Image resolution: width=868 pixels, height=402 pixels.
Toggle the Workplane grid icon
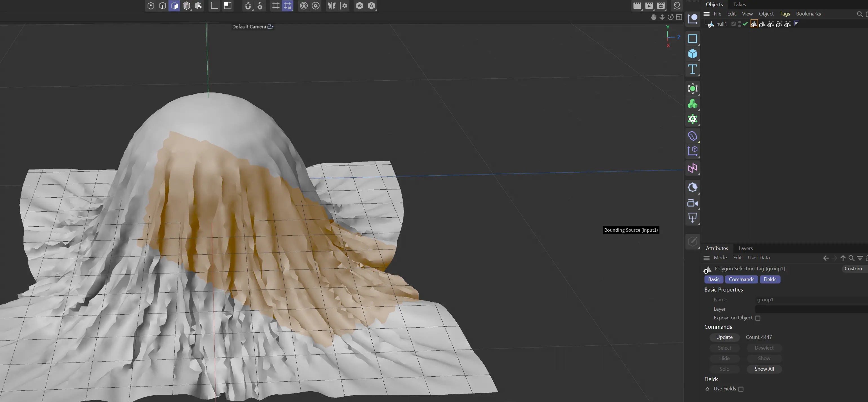click(x=276, y=6)
